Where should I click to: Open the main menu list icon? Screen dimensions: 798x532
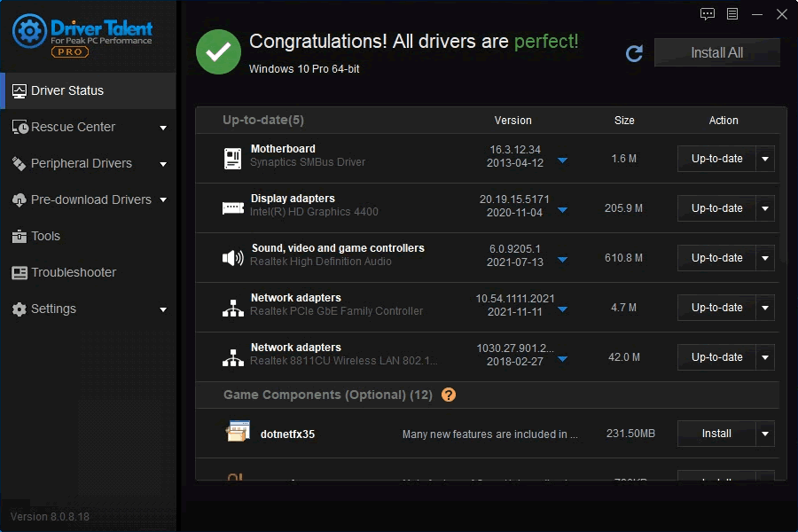point(732,14)
